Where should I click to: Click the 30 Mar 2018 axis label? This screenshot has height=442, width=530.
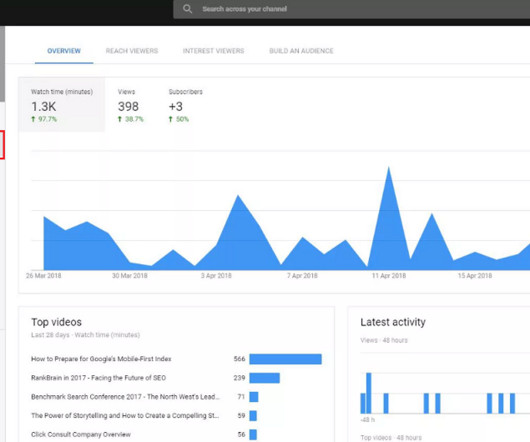(130, 276)
